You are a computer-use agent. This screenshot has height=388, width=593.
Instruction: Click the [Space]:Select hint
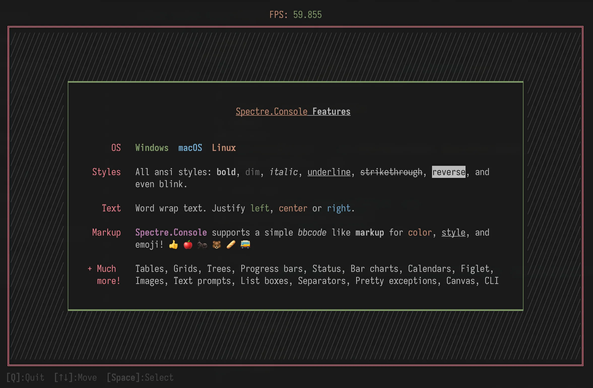click(140, 377)
